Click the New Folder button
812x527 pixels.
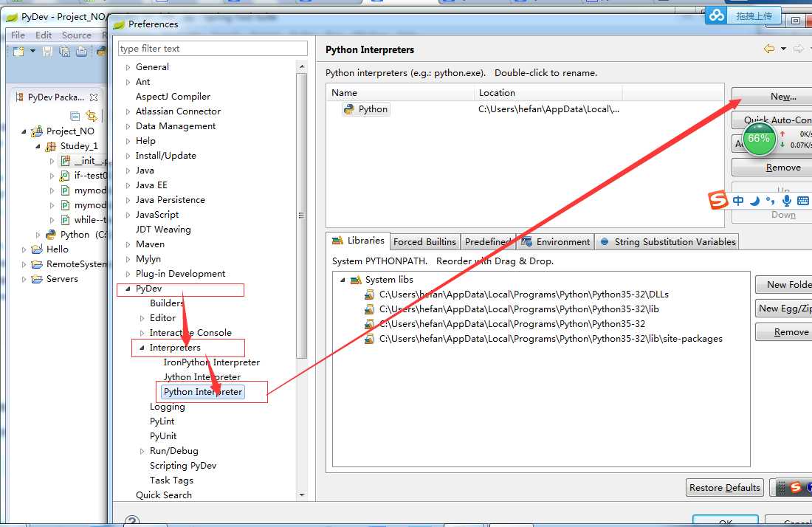tap(784, 285)
